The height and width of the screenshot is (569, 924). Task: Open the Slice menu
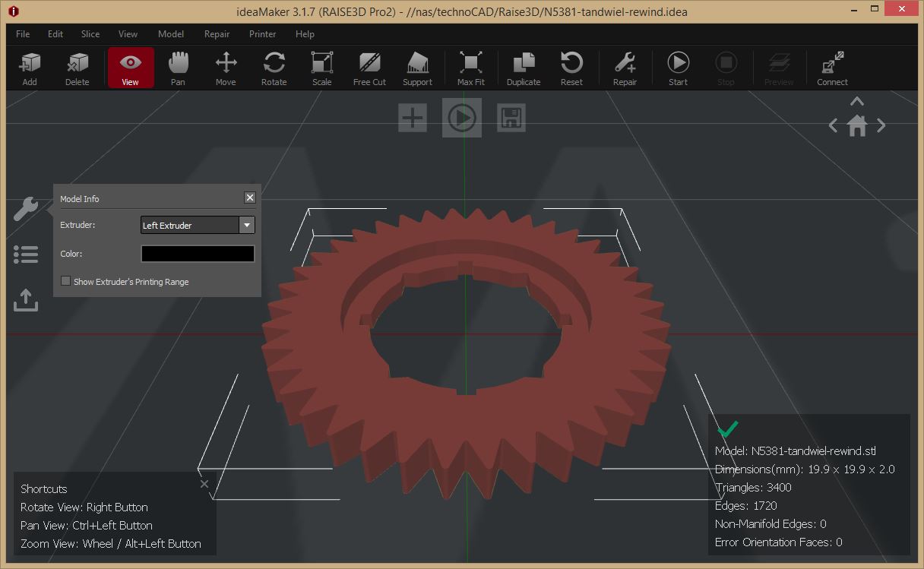pyautogui.click(x=90, y=34)
